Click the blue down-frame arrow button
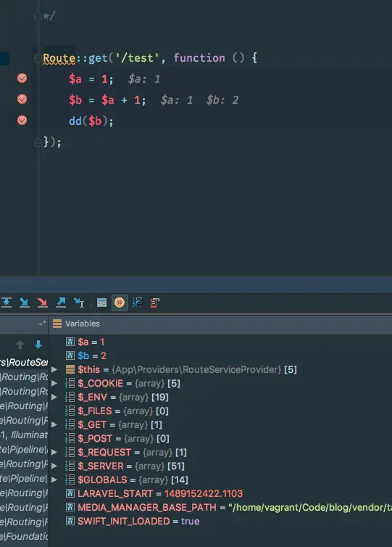 (38, 345)
